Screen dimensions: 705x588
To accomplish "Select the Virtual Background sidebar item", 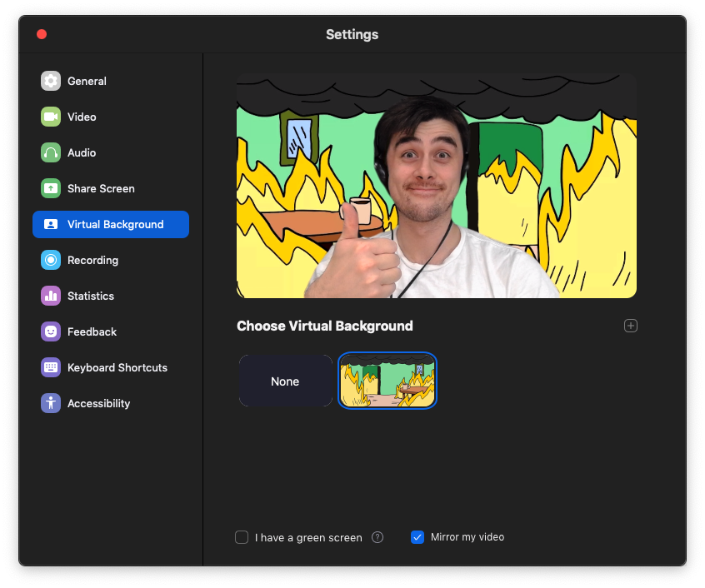I will coord(111,225).
